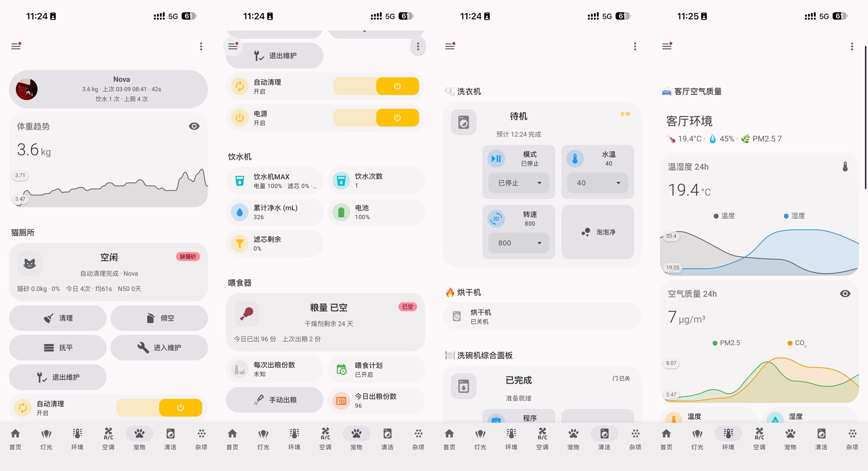Toggle the 电源 power switch
868x471 pixels.
397,118
